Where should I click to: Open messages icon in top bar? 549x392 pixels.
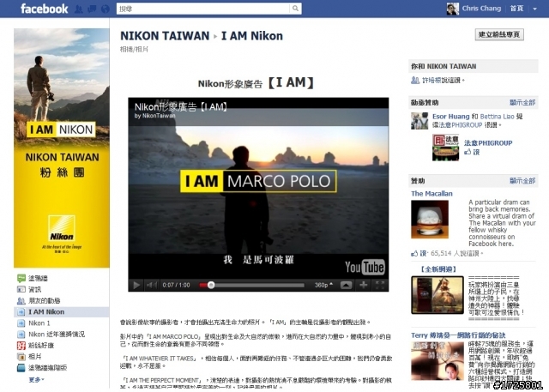(92, 9)
